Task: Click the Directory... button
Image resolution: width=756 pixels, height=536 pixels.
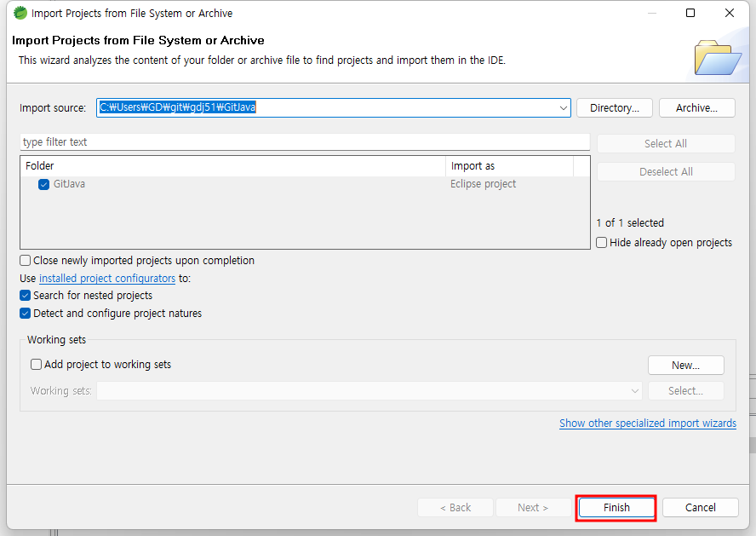Action: click(615, 107)
